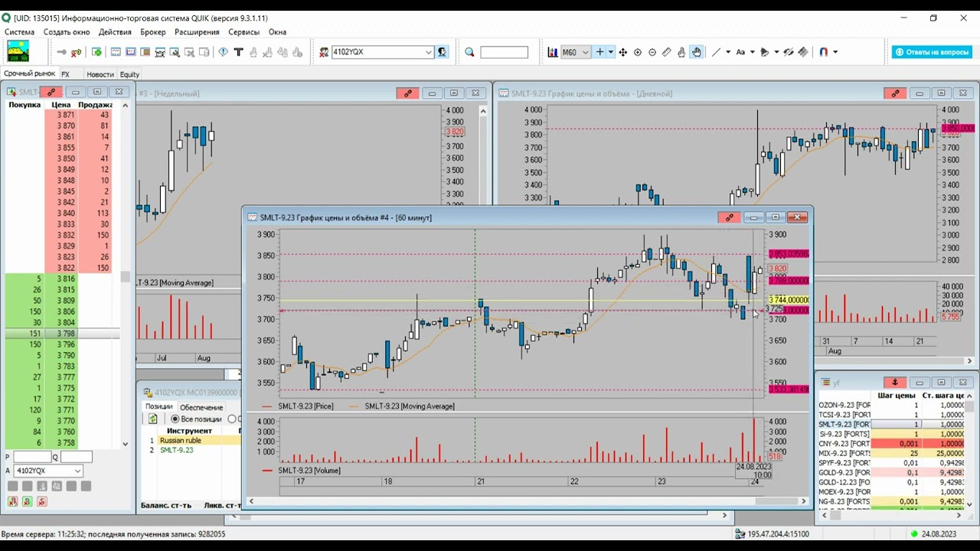Switch to the Equity tab
980x551 pixels.
(129, 74)
